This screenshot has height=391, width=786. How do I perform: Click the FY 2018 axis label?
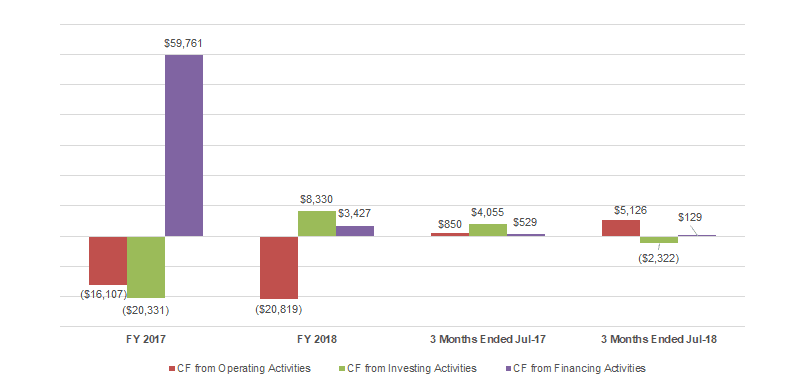tap(317, 339)
